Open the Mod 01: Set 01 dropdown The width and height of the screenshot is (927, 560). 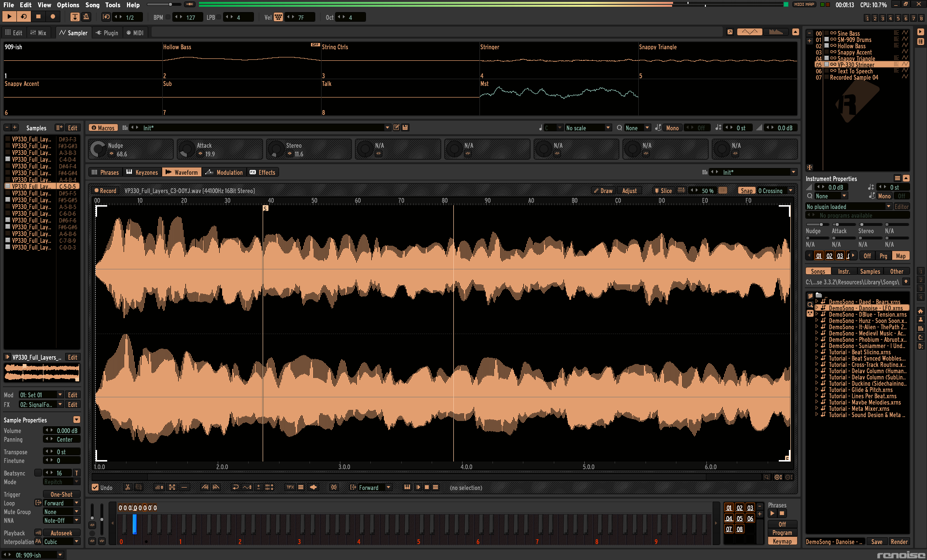(41, 395)
